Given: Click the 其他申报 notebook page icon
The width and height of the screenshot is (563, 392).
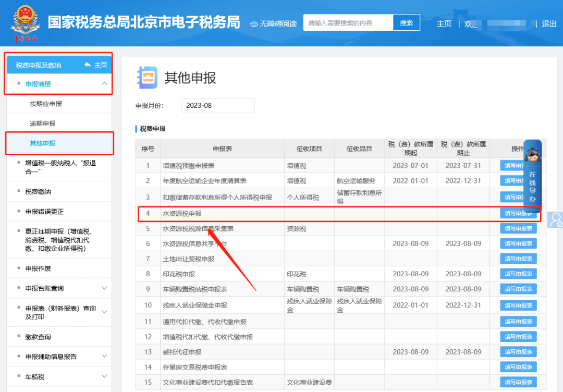Looking at the screenshot, I should (147, 78).
